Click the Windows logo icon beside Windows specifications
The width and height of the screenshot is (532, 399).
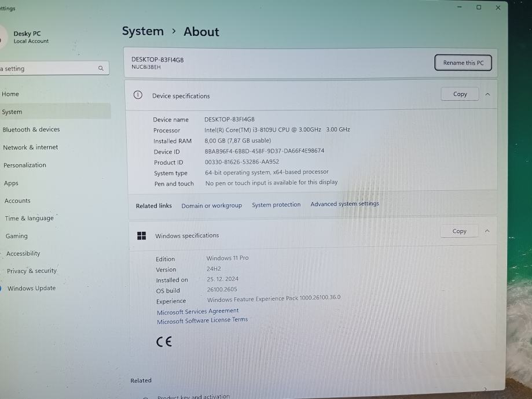click(x=141, y=235)
